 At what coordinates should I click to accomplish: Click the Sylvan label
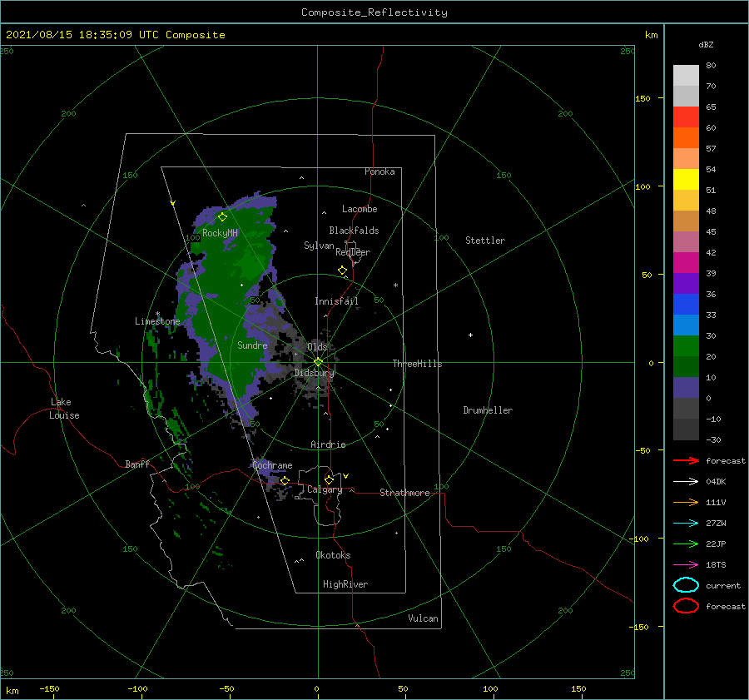coord(319,246)
